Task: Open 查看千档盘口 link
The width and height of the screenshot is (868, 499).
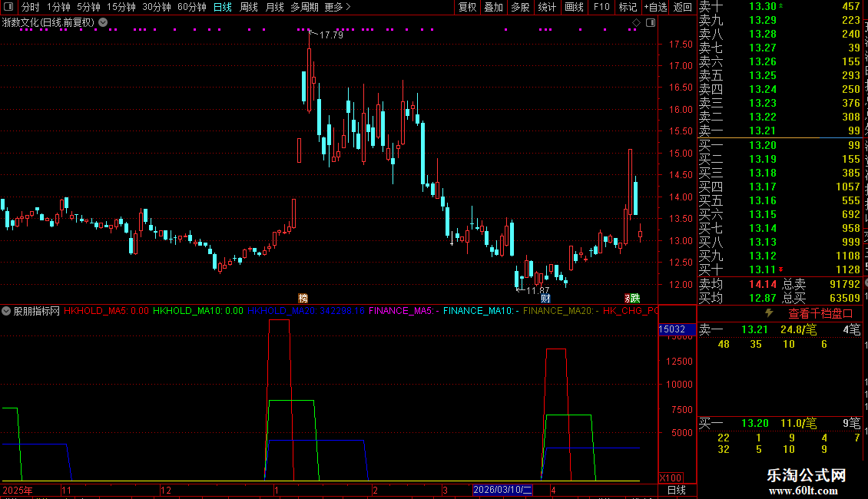Action: [820, 314]
